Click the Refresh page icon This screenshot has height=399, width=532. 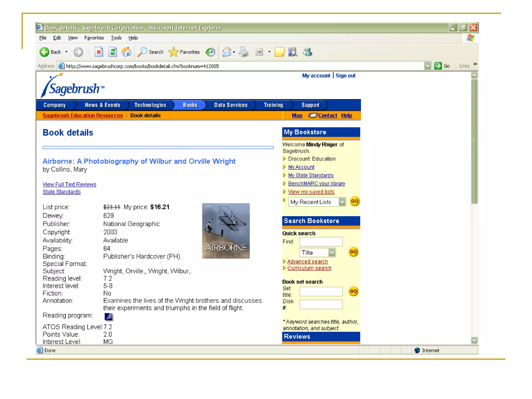(x=112, y=52)
